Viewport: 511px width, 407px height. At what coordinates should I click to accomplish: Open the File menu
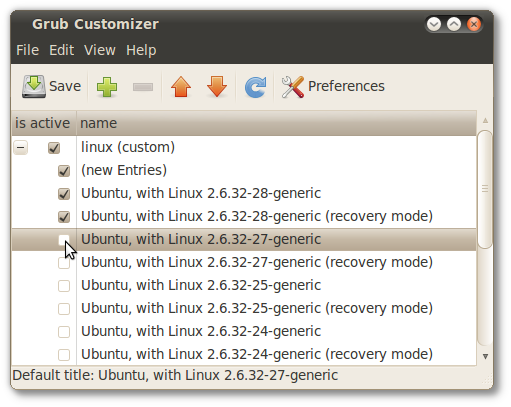28,50
